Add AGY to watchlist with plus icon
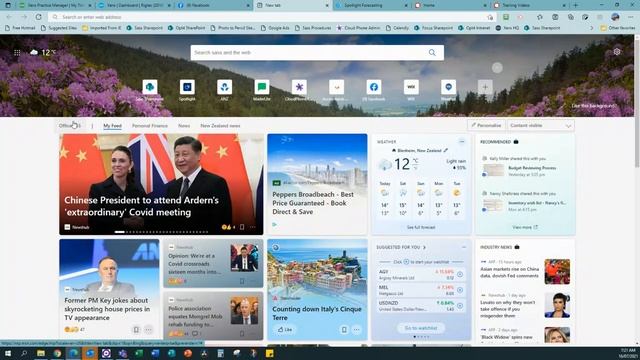Screen dimensions: 640x360 point(460,275)
